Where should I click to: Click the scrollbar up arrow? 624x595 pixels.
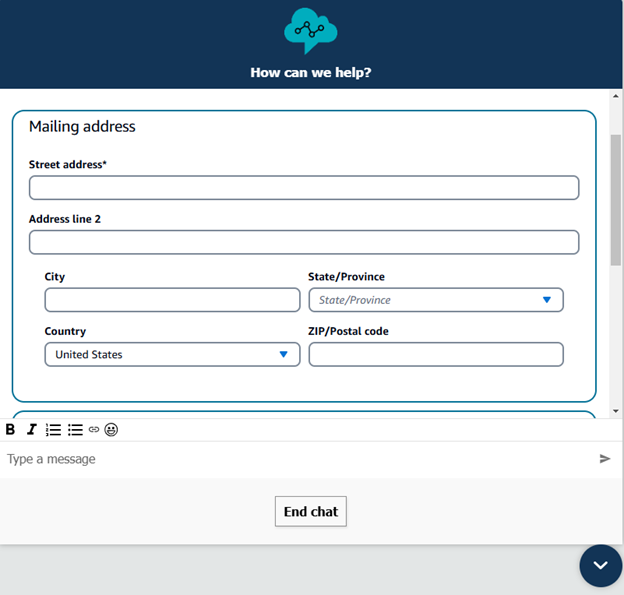pos(616,96)
